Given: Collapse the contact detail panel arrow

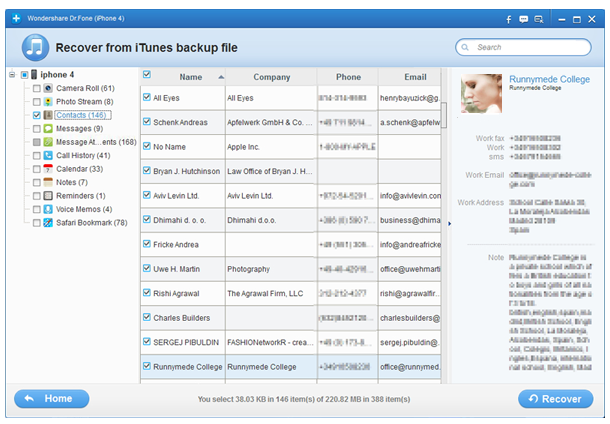Looking at the screenshot, I should click(x=449, y=224).
